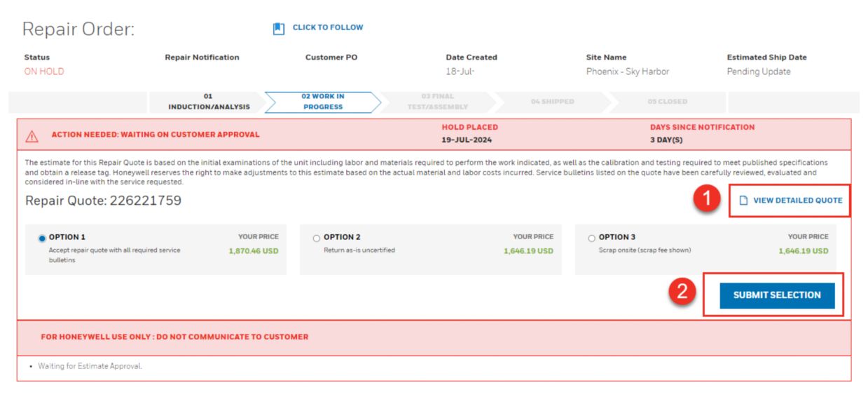Select step 03 Final Test/Assembly
This screenshot has width=868, height=404.
[x=437, y=102]
